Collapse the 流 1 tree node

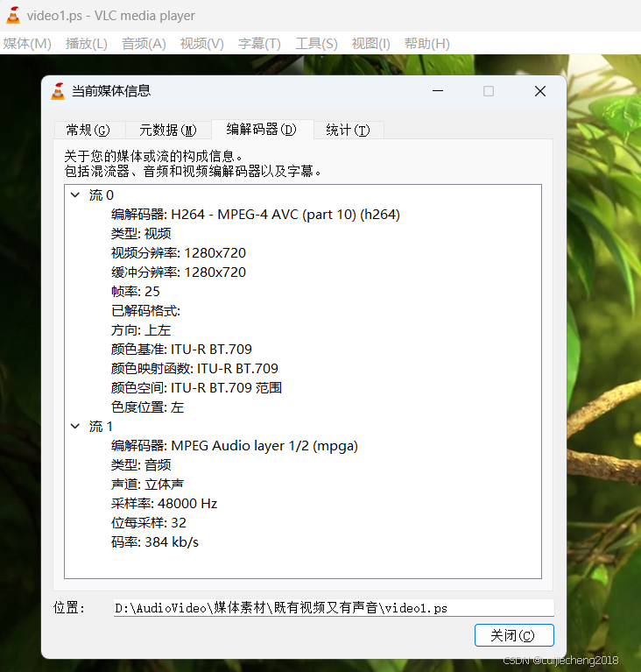click(75, 427)
